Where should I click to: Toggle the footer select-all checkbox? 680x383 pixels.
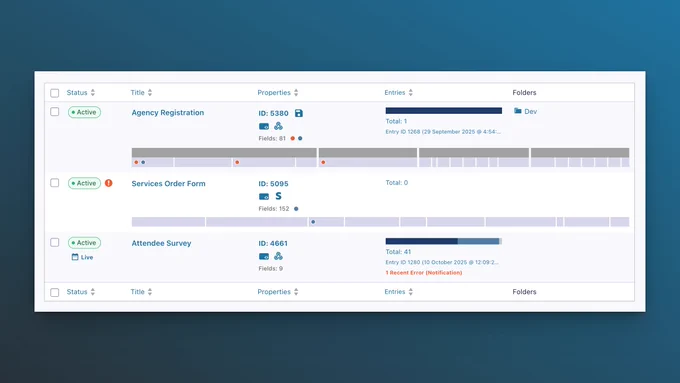coord(55,292)
